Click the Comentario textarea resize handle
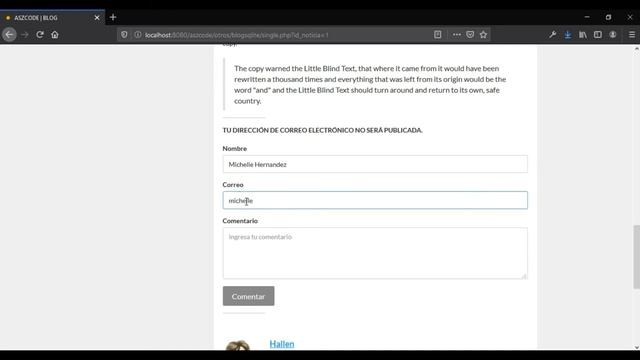This screenshot has height=360, width=640. coord(524,276)
